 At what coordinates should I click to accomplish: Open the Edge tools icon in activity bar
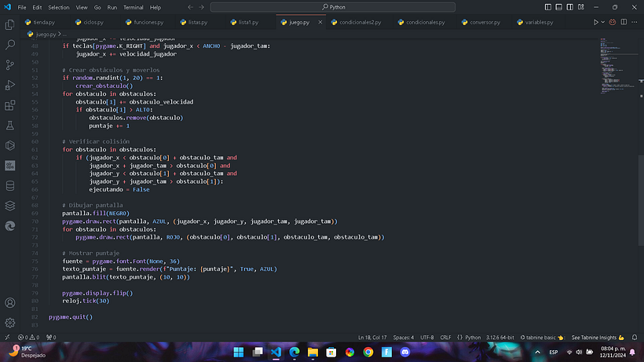click(10, 226)
